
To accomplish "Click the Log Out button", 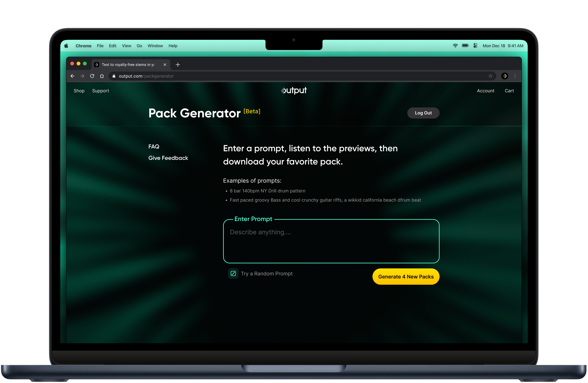I will (423, 113).
